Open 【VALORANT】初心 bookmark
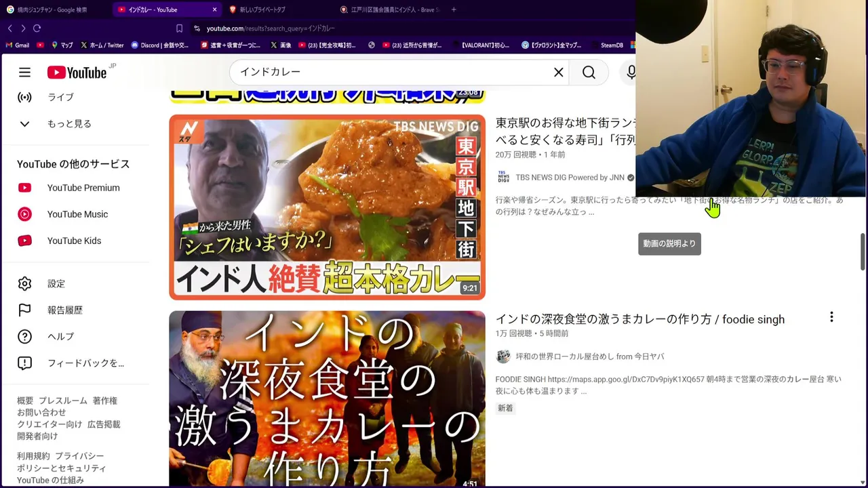This screenshot has width=868, height=488. (480, 45)
